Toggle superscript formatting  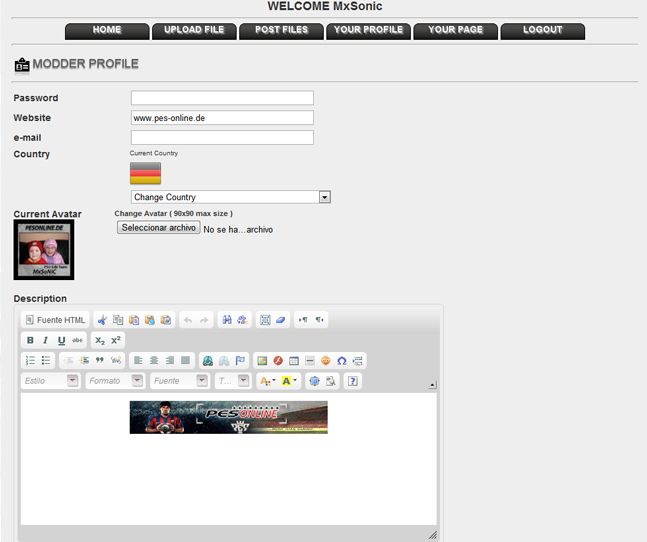[x=116, y=341]
